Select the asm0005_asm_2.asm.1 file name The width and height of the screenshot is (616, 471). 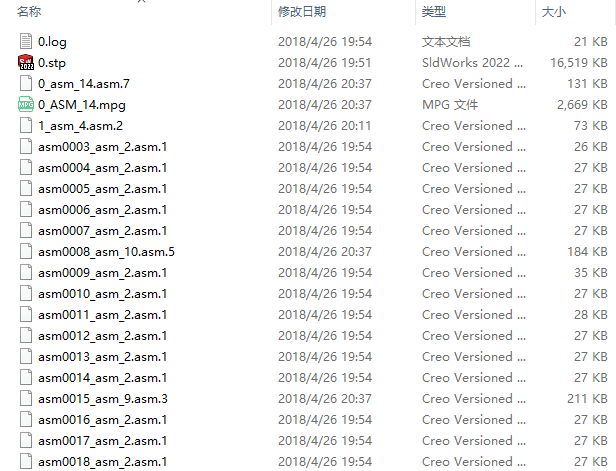pos(103,189)
